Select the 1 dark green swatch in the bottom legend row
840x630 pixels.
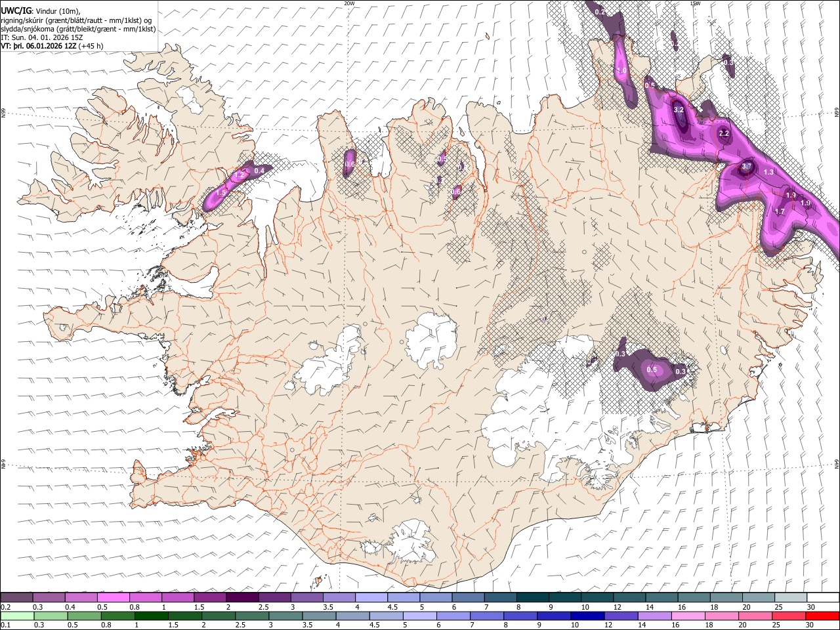[151, 616]
